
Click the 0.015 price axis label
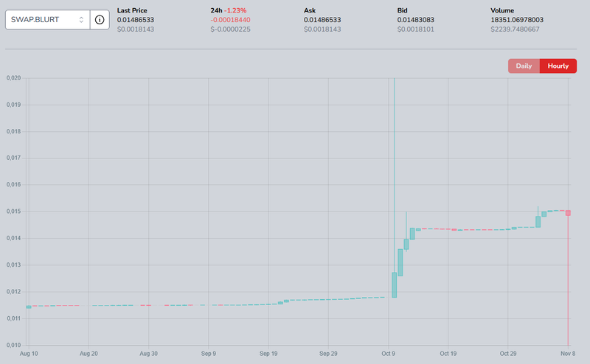[13, 211]
